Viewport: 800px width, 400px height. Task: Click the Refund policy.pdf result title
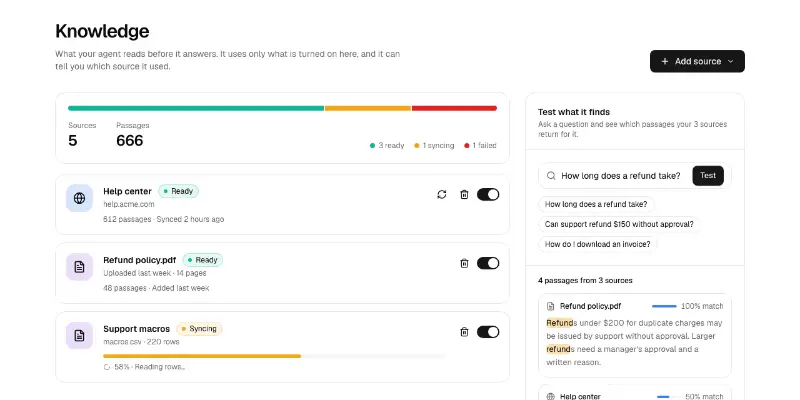[x=590, y=307]
